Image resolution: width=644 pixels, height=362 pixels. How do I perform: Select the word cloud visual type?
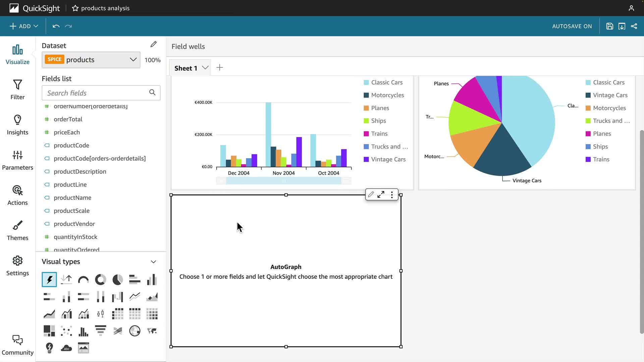66,348
